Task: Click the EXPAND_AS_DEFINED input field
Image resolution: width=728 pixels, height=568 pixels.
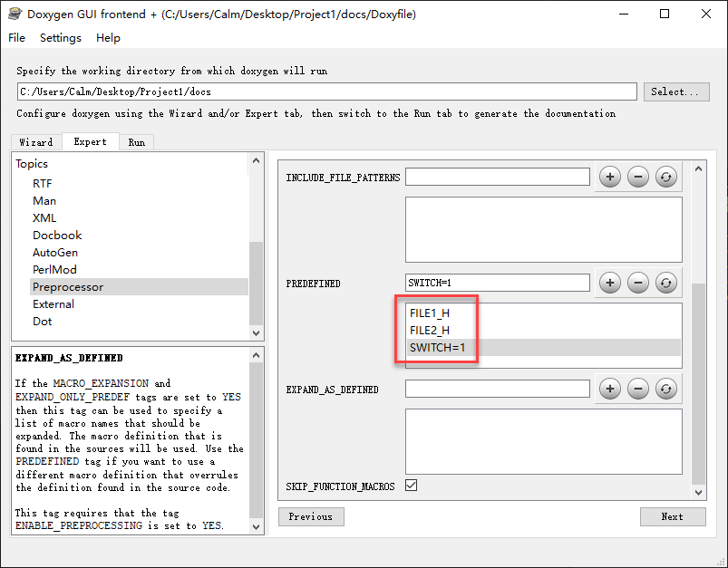Action: coord(497,389)
